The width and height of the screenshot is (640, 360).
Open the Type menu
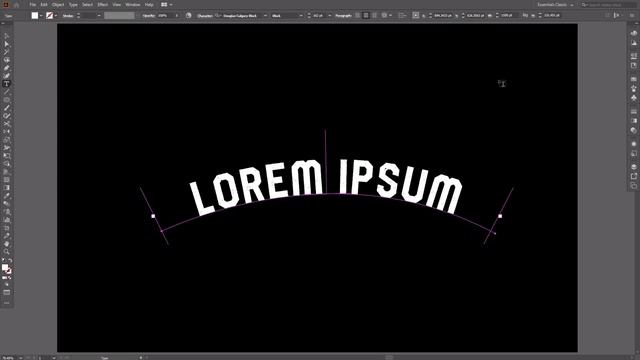(73, 4)
